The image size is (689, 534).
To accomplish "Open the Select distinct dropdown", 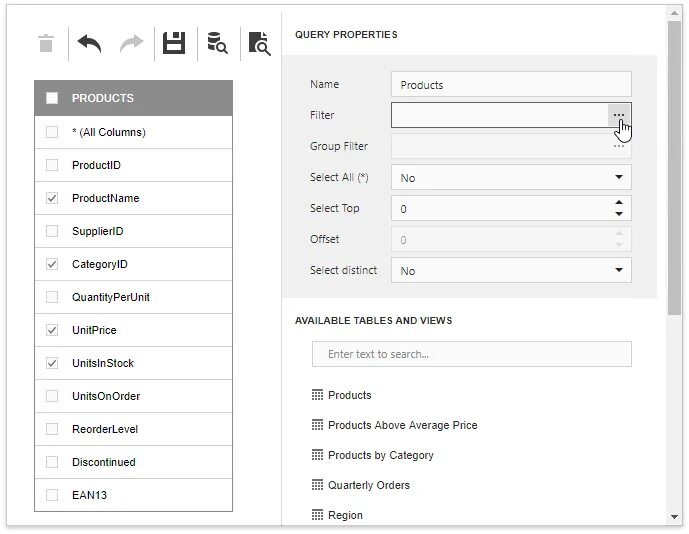I will click(619, 271).
